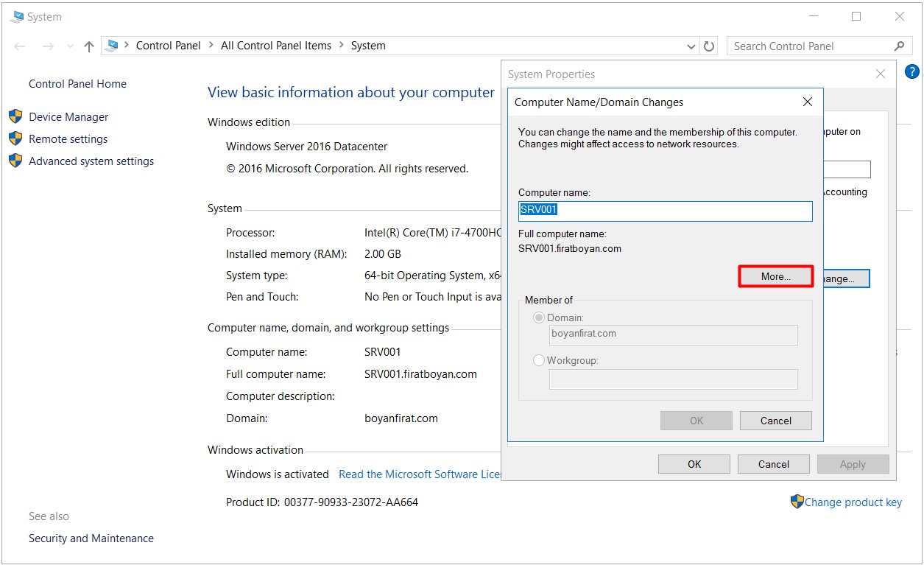Click the System breadcrumb item
This screenshot has height=565, width=924.
pos(368,46)
